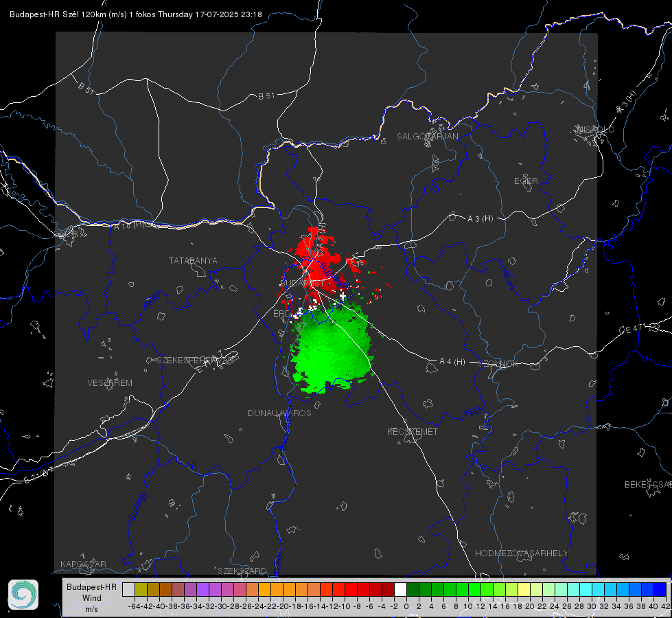
Task: Select the EGER city label
Action: coord(526,181)
